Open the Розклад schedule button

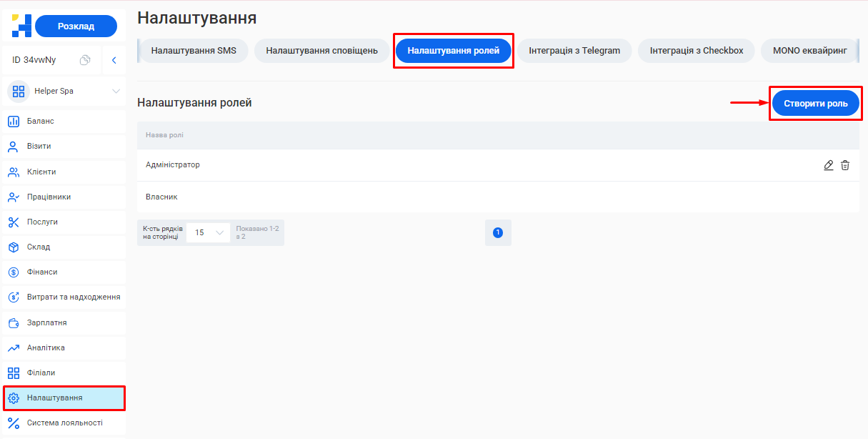pyautogui.click(x=76, y=26)
